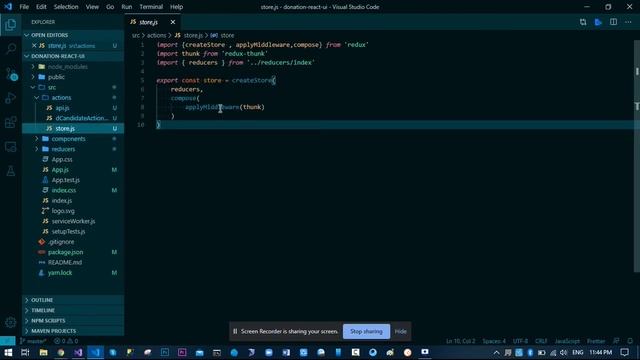This screenshot has height=360, width=640.
Task: Open the yarn.lock file
Action: pos(60,273)
